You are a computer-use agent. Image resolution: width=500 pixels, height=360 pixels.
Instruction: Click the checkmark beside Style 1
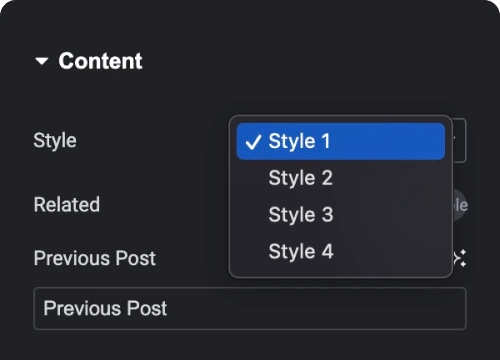[x=252, y=142]
